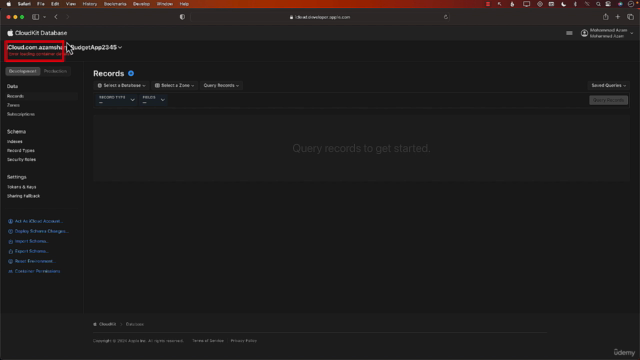Open the History menu
This screenshot has width=640, height=360.
[x=90, y=4]
